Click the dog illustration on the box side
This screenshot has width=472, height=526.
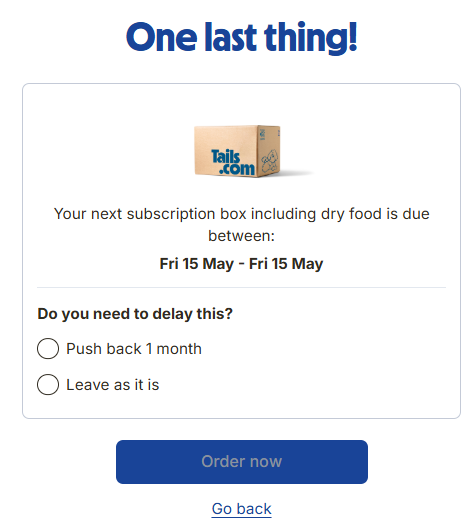(x=270, y=161)
